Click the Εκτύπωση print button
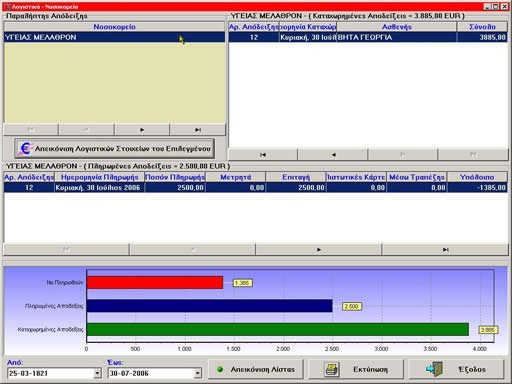Screen dimensions: 512x384 click(356, 369)
